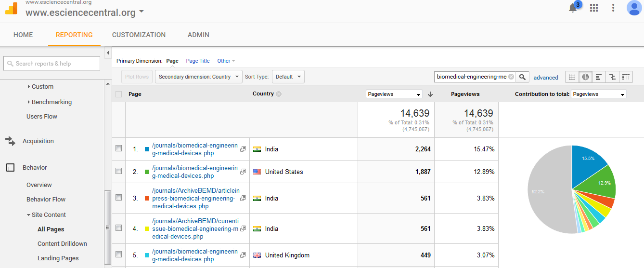The width and height of the screenshot is (644, 268).
Task: Click the sidebar vertical scrollbar
Action: point(107,227)
